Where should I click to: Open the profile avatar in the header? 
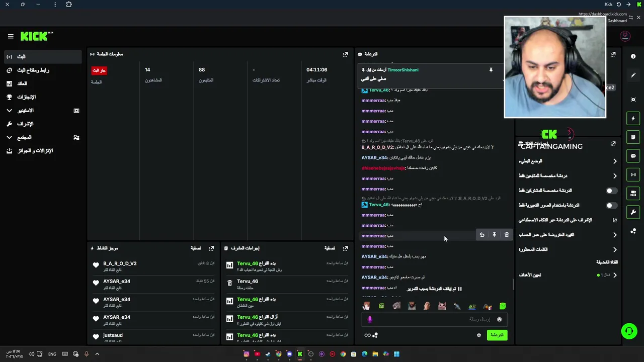tap(625, 36)
